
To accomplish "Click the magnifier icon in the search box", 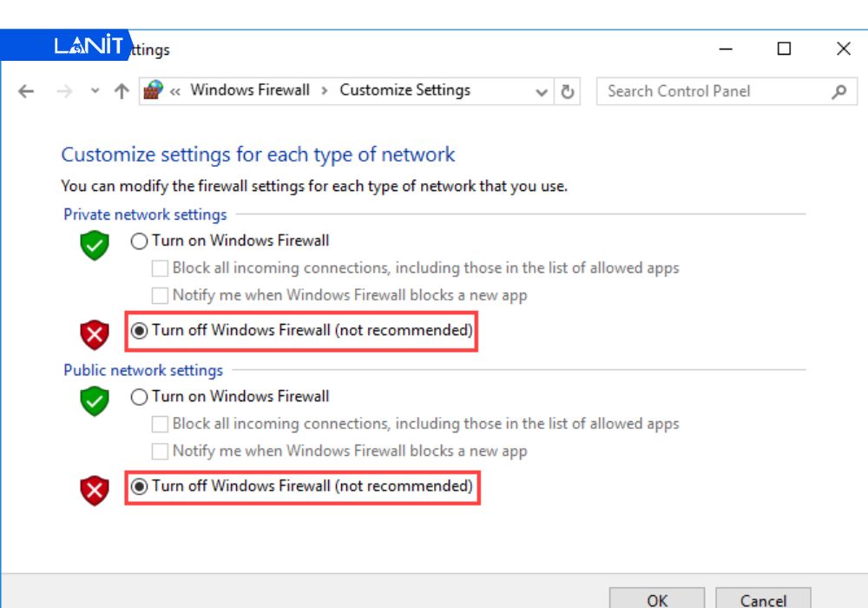I will [x=838, y=91].
